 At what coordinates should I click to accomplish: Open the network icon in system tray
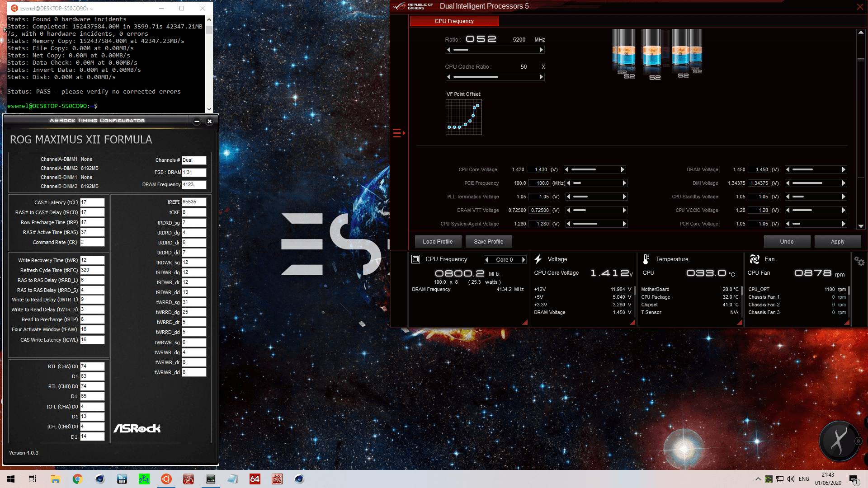click(x=779, y=479)
